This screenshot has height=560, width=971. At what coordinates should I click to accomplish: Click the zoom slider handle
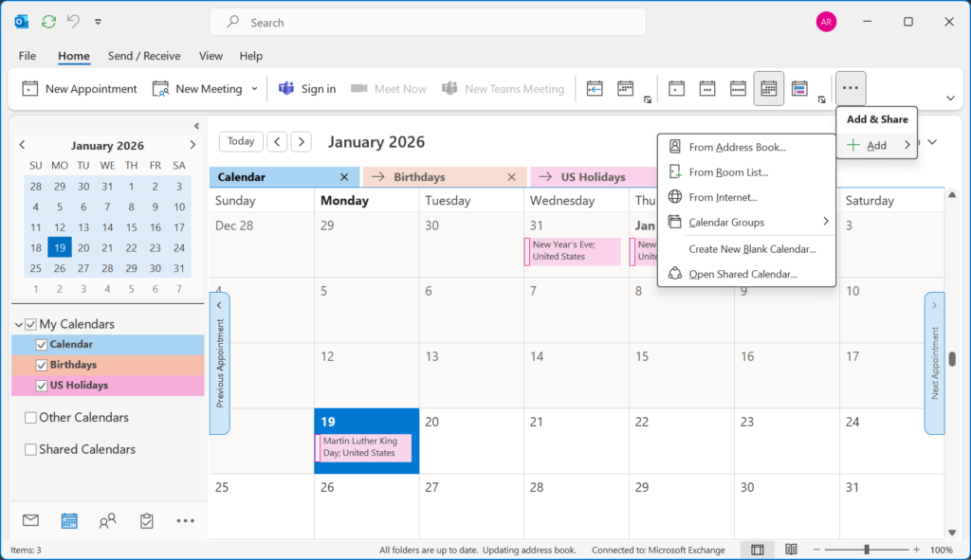(x=867, y=550)
